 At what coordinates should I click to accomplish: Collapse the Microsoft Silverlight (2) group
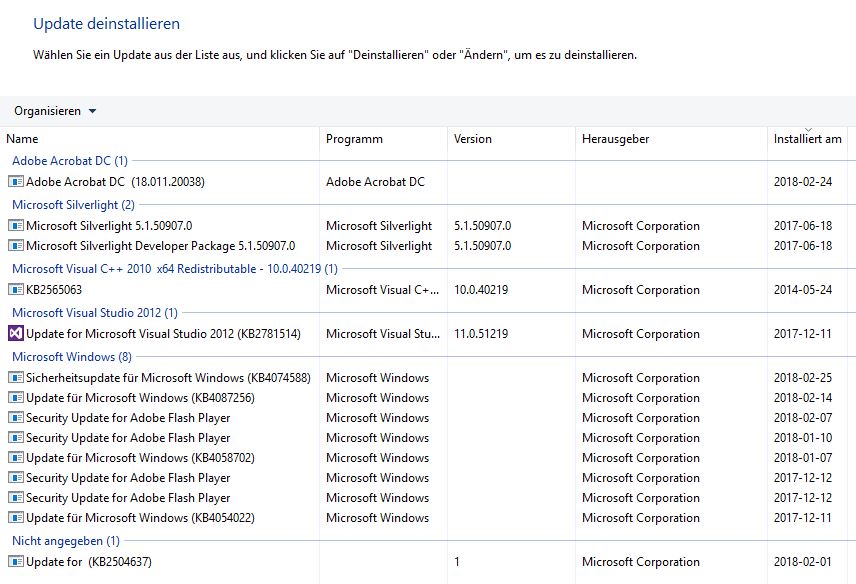73,205
